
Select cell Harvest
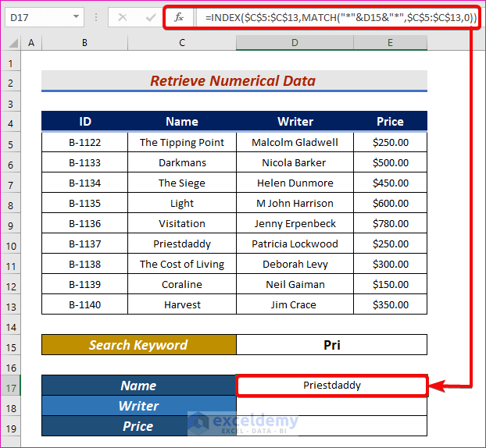coord(182,304)
